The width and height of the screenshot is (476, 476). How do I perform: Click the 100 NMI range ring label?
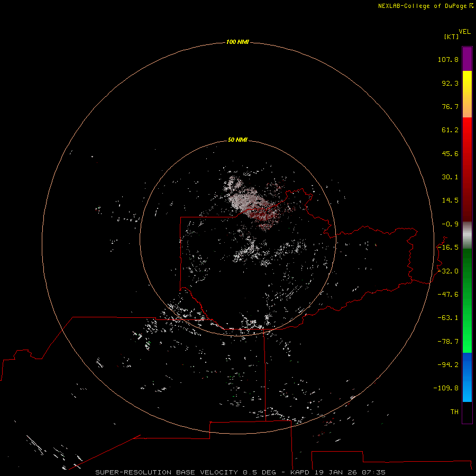[237, 42]
